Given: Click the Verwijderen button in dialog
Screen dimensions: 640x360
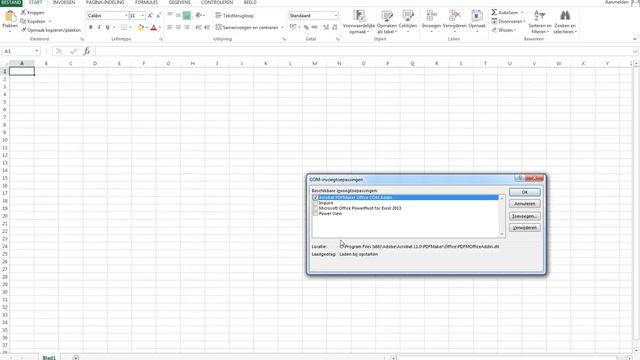Looking at the screenshot, I should click(x=524, y=228).
